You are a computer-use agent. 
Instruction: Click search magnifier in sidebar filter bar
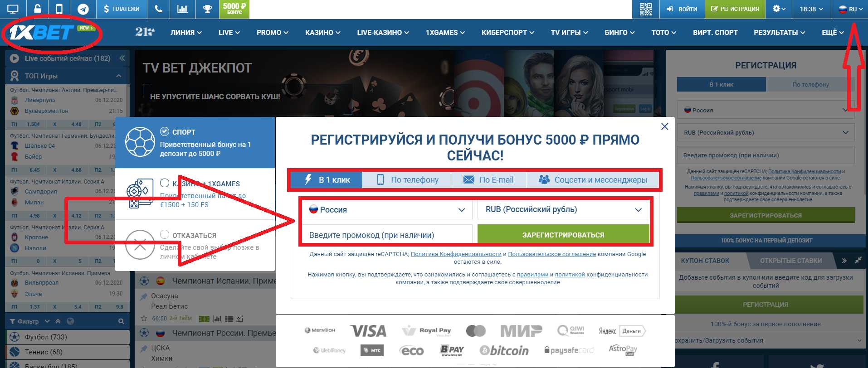121,321
